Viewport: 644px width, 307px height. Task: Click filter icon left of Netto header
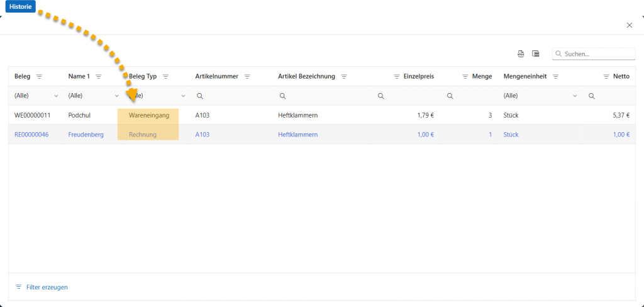(x=606, y=77)
